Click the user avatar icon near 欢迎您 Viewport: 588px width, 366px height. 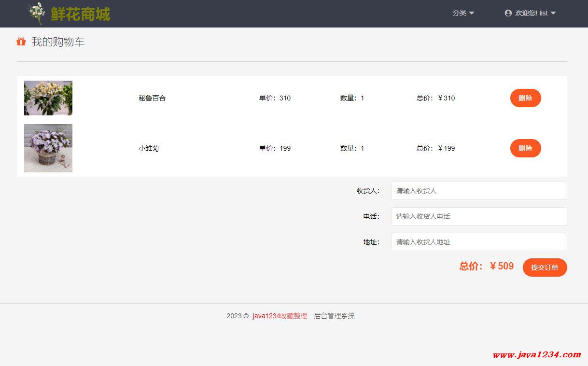point(508,13)
